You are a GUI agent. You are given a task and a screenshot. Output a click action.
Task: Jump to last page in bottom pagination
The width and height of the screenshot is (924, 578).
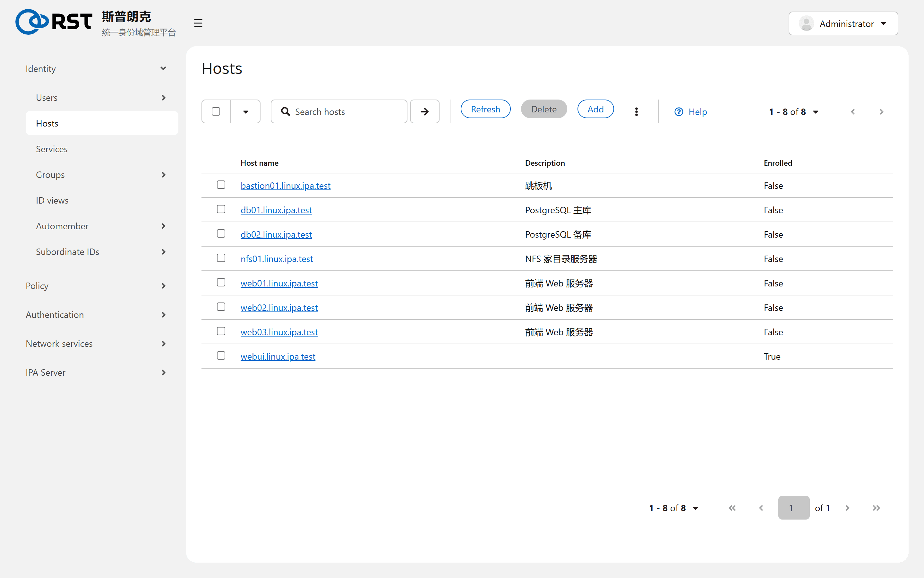click(876, 508)
